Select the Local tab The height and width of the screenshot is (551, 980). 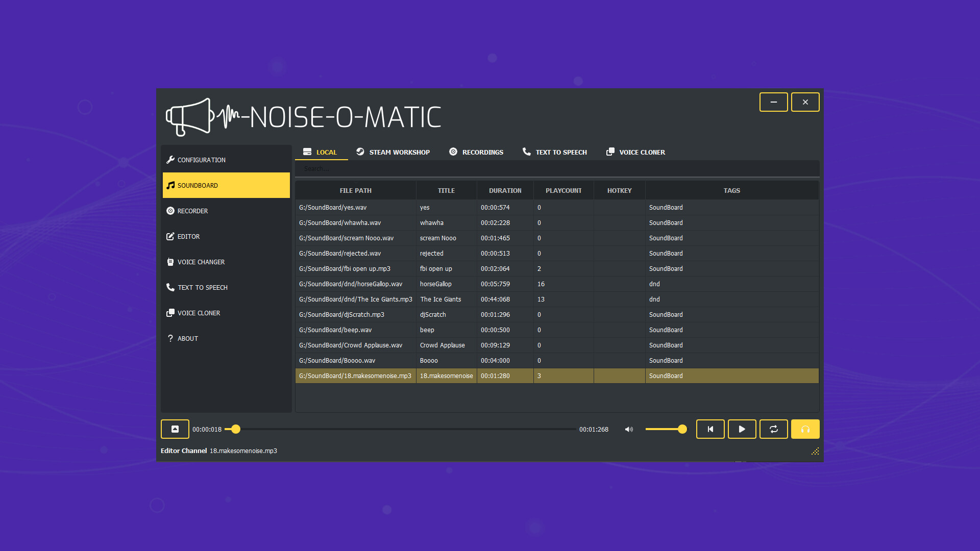[x=321, y=152]
